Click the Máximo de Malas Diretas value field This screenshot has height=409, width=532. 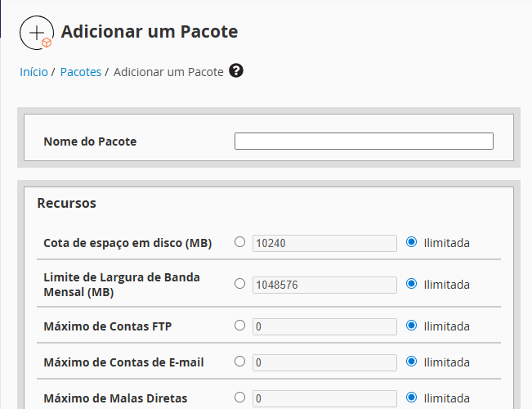pyautogui.click(x=324, y=398)
